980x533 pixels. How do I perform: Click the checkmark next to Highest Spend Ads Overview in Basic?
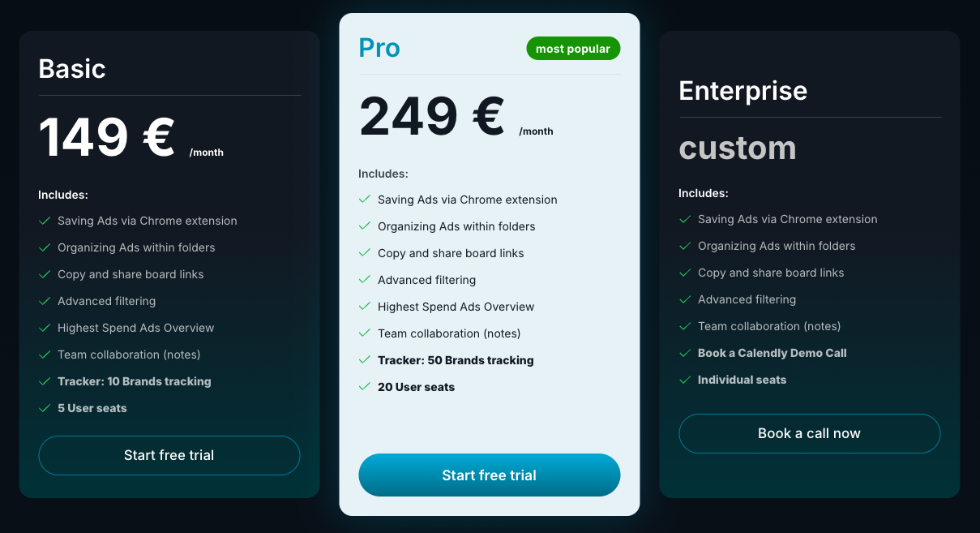pyautogui.click(x=44, y=328)
